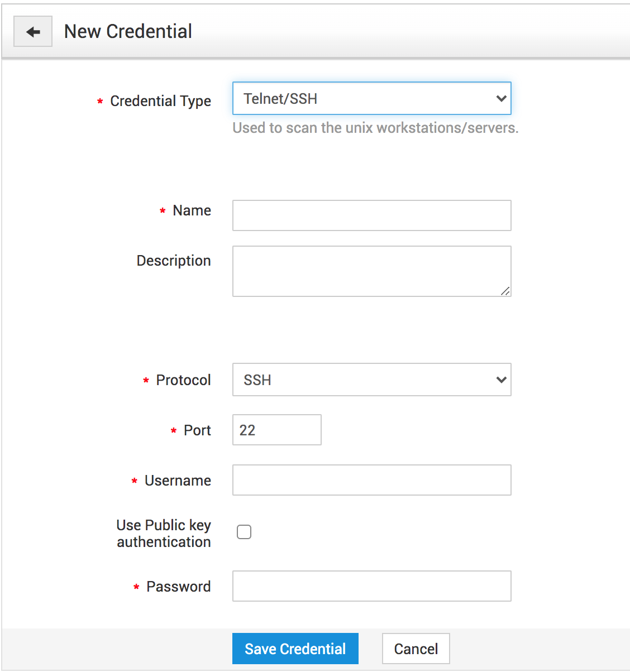Grab the Description box resize handle
This screenshot has width=630, height=672.
pyautogui.click(x=505, y=291)
